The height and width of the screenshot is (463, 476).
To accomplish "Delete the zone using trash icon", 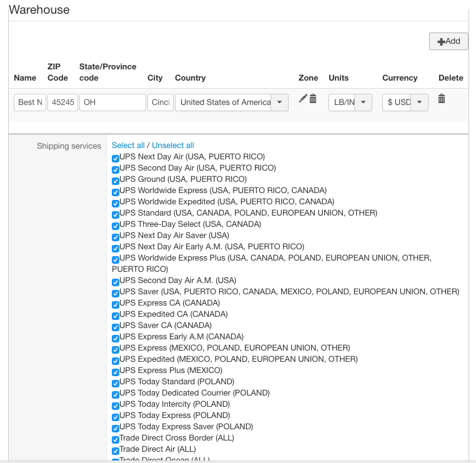I will click(313, 98).
